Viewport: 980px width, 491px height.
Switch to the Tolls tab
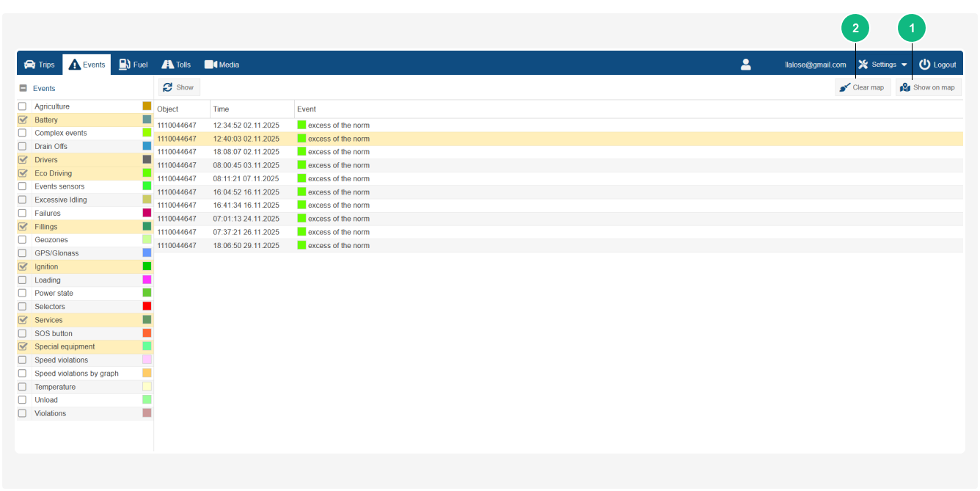click(x=176, y=65)
